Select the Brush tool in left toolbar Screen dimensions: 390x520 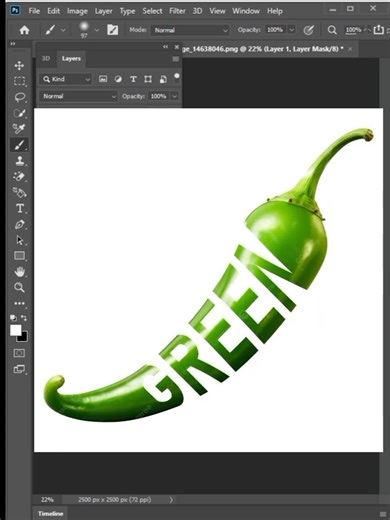(19, 145)
